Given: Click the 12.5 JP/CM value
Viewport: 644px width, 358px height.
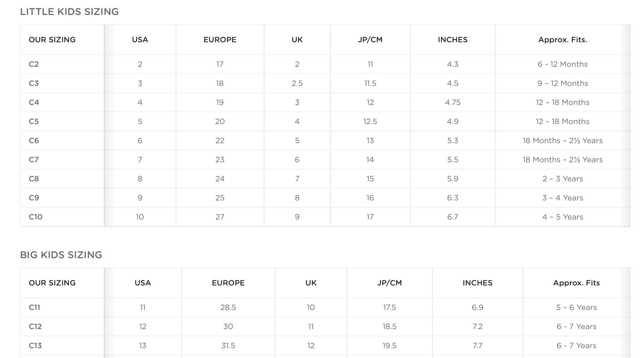Looking at the screenshot, I should pos(370,122).
